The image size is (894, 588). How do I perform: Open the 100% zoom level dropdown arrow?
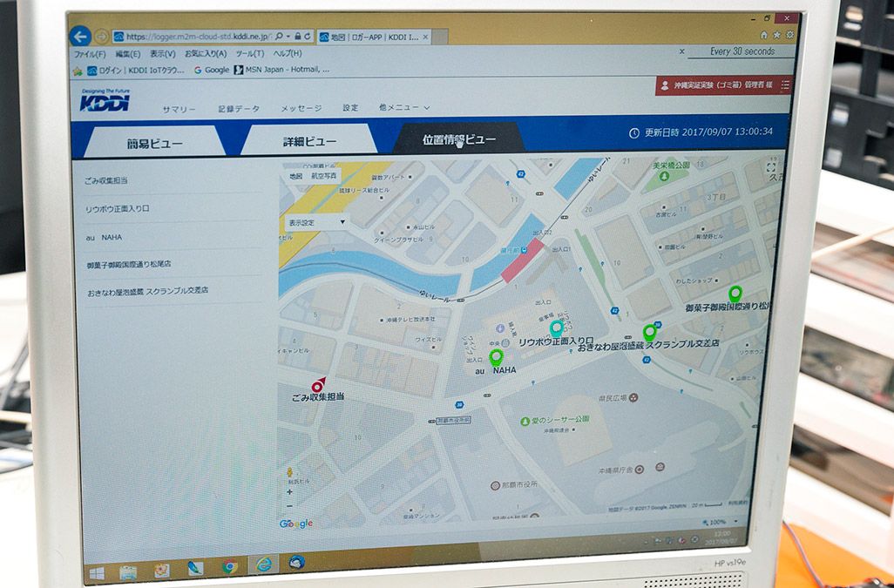coord(735,521)
